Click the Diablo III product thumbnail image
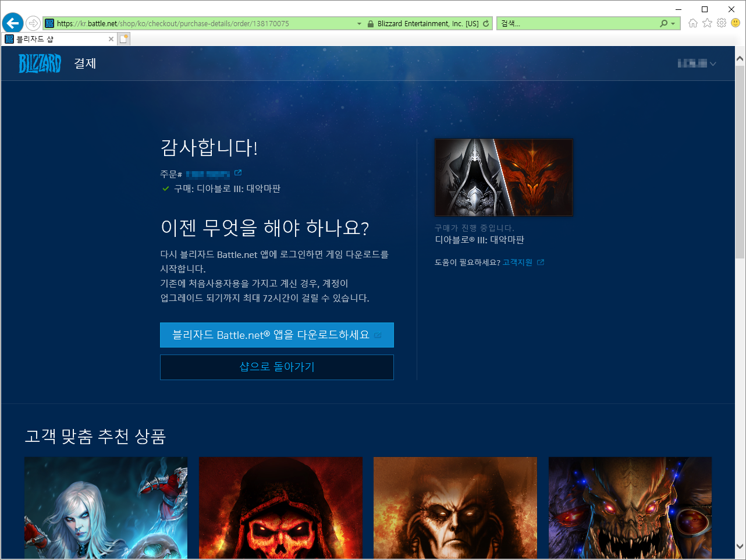746x560 pixels. (504, 177)
